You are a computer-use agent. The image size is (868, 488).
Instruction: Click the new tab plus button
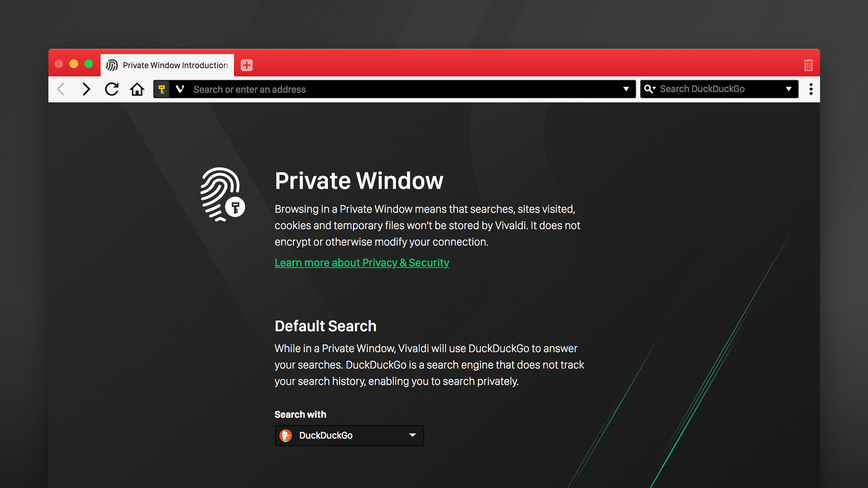246,65
